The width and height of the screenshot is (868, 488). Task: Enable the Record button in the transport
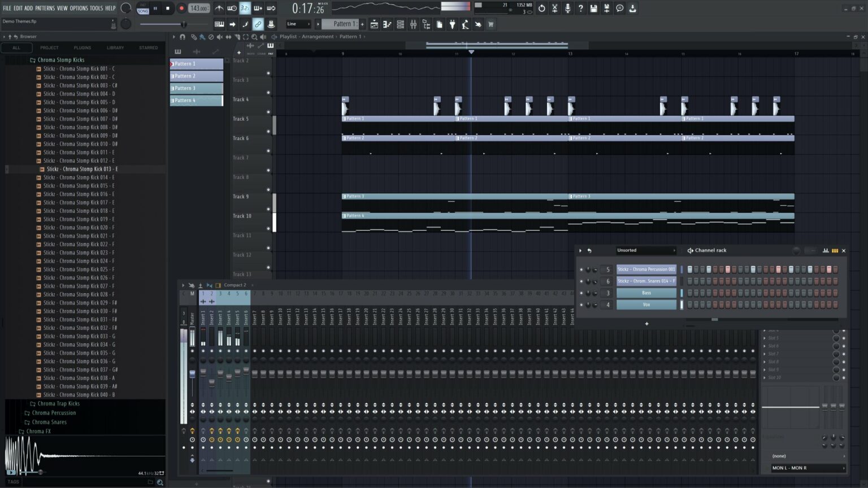(181, 8)
